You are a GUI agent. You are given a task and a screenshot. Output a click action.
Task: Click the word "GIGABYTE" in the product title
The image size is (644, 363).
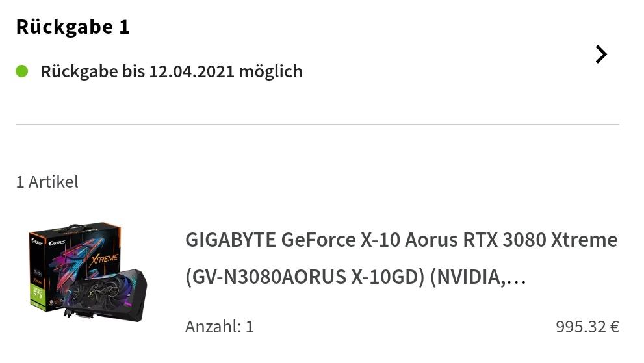231,240
